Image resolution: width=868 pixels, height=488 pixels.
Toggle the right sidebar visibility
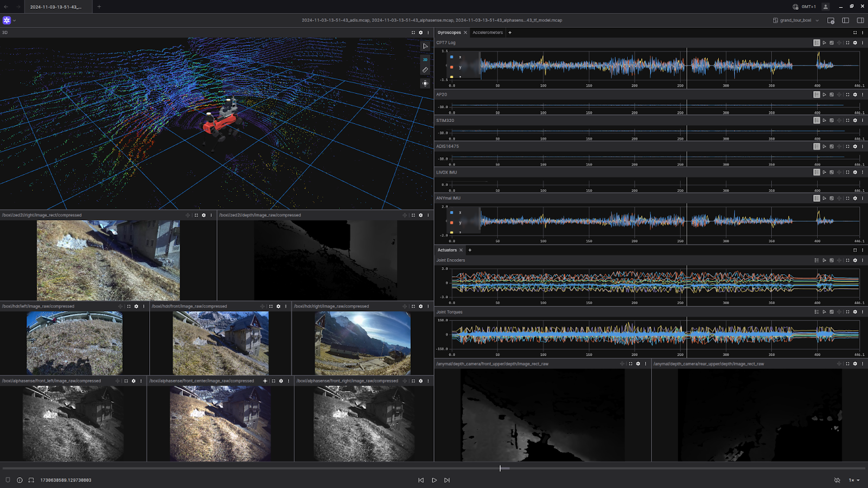pyautogui.click(x=860, y=21)
